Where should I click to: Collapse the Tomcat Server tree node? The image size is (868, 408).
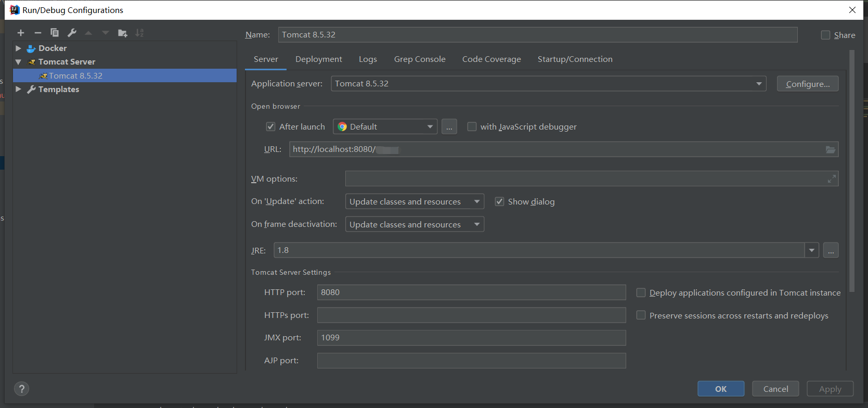coord(18,62)
